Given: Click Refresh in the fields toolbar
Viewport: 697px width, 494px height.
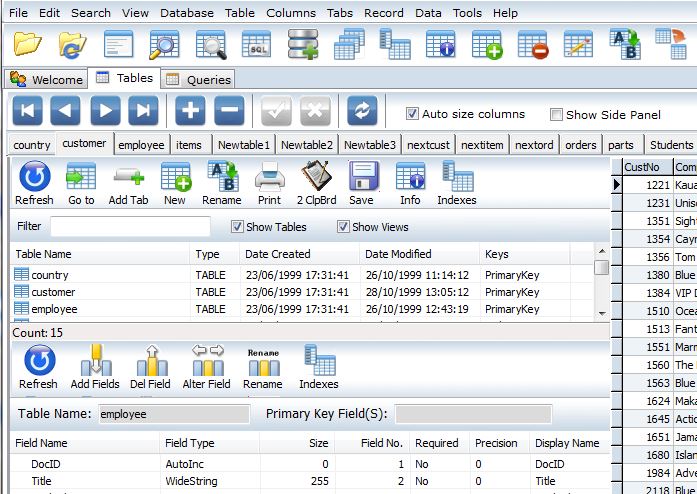Looking at the screenshot, I should point(38,368).
